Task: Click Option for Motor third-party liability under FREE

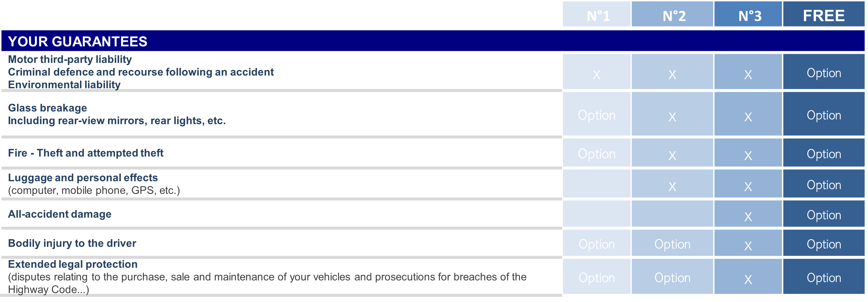Action: click(824, 73)
